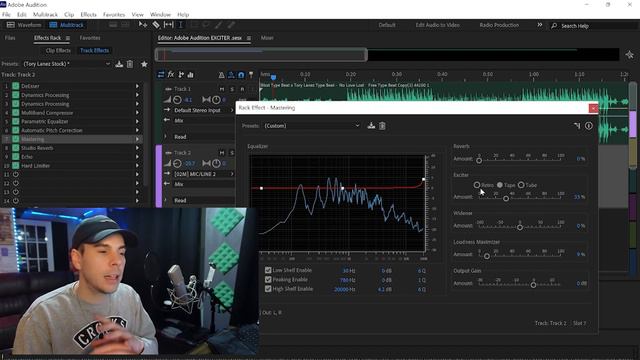Click the Search Help magnifier icon
This screenshot has width=640, height=360.
coord(554,26)
